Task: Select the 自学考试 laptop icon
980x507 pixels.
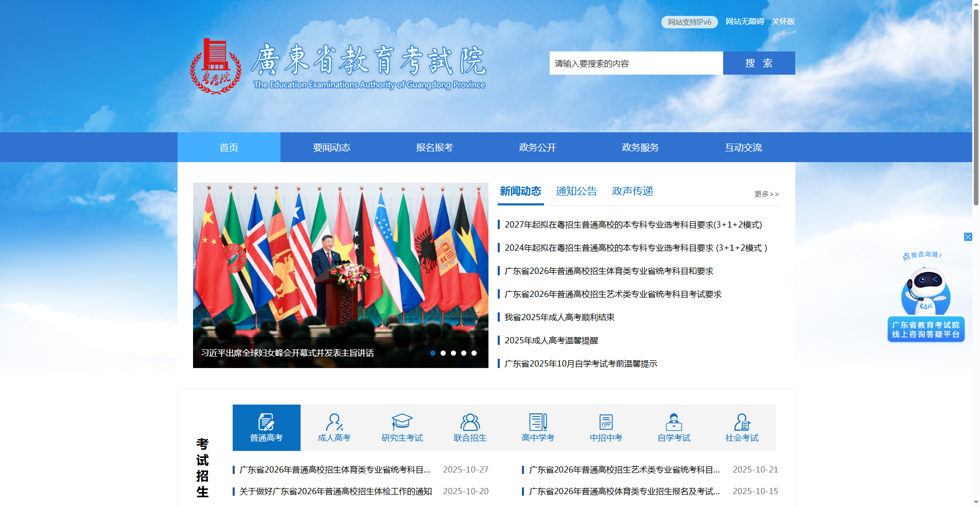Action: [x=673, y=423]
